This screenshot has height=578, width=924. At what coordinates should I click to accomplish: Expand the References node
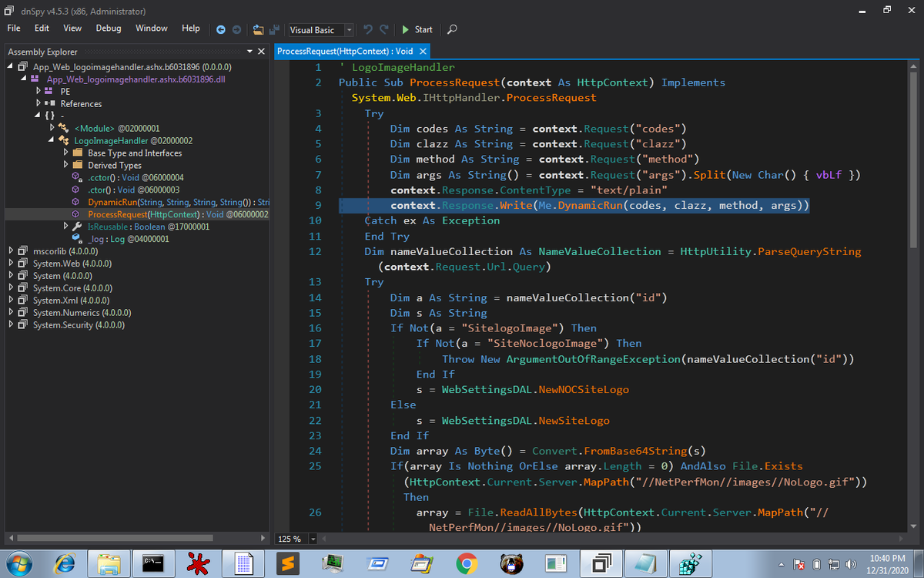pyautogui.click(x=38, y=103)
